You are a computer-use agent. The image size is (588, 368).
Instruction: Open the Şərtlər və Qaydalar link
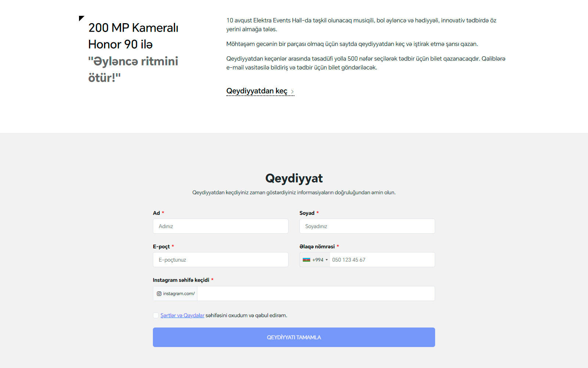182,315
